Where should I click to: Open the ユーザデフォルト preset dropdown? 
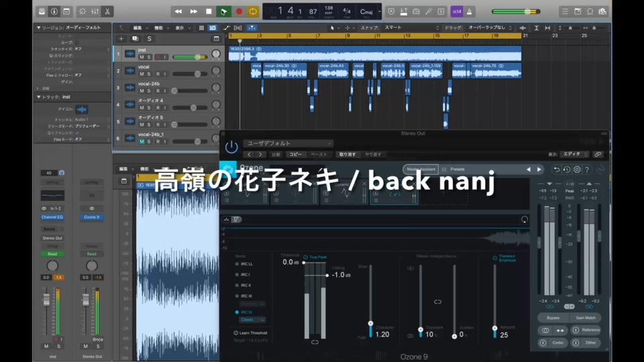click(x=288, y=143)
